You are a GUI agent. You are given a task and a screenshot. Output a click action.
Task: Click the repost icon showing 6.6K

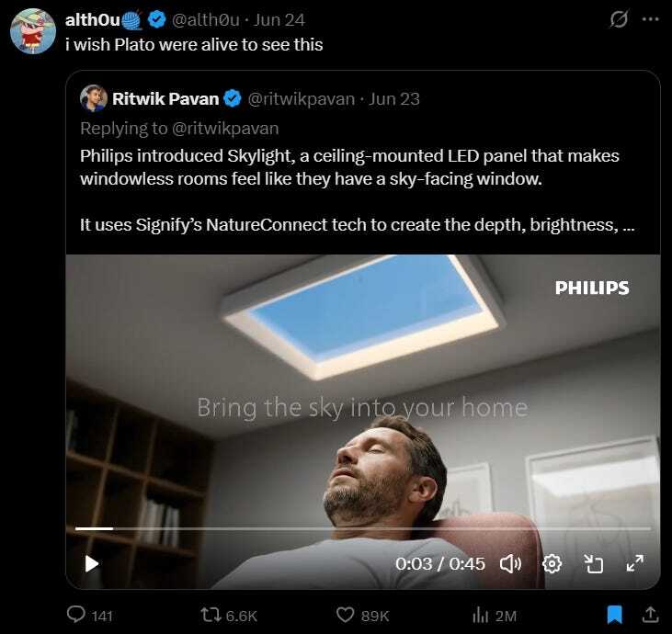pos(211,615)
